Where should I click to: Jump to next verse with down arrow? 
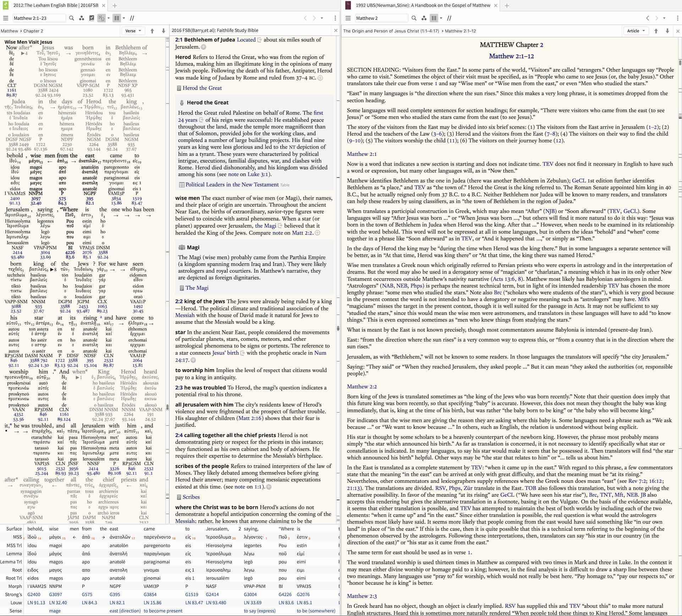click(164, 31)
